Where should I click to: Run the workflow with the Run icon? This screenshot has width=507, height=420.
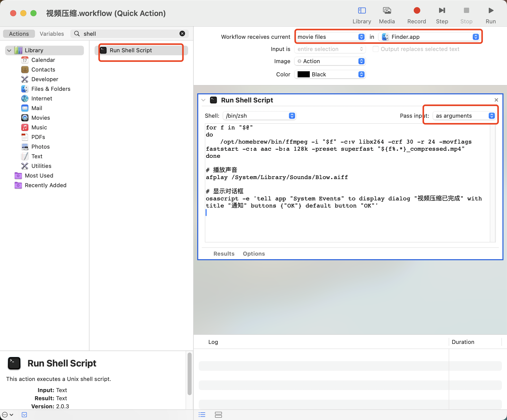click(x=491, y=11)
